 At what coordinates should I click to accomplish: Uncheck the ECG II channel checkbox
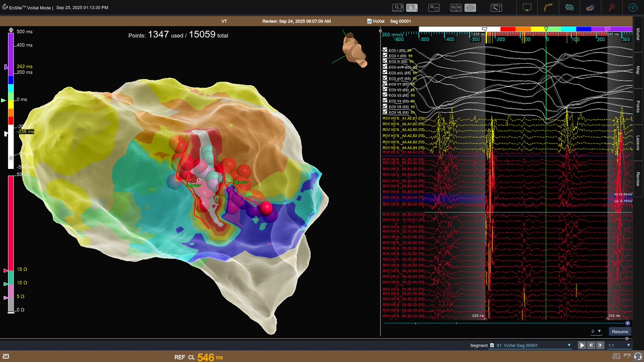pos(385,55)
